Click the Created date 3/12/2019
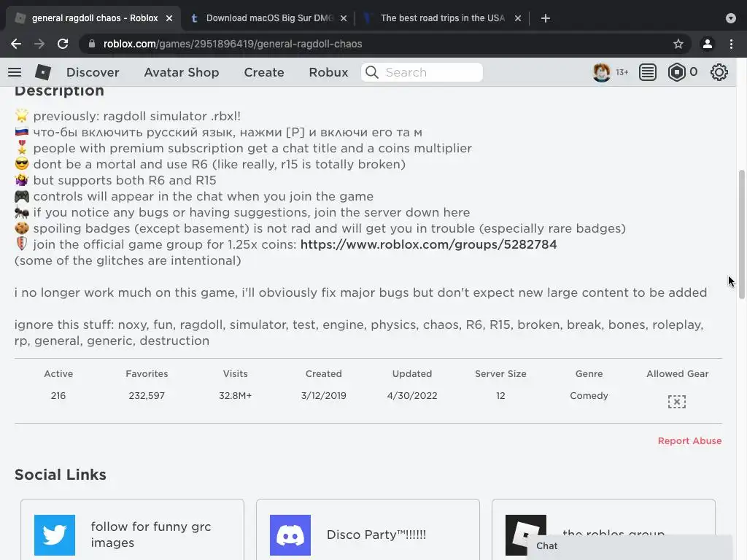The height and width of the screenshot is (560, 747). pyautogui.click(x=323, y=396)
